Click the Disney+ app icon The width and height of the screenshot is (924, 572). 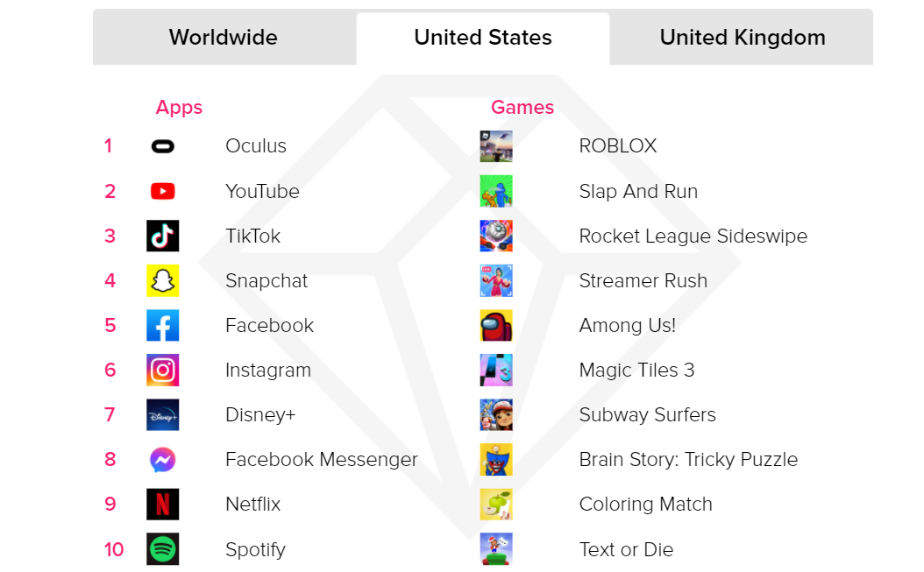[x=163, y=414]
